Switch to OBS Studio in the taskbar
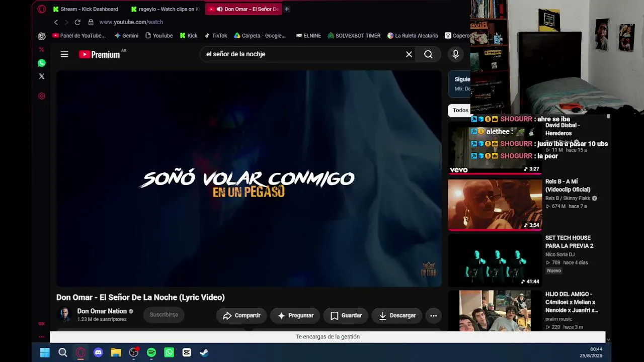 click(x=133, y=352)
